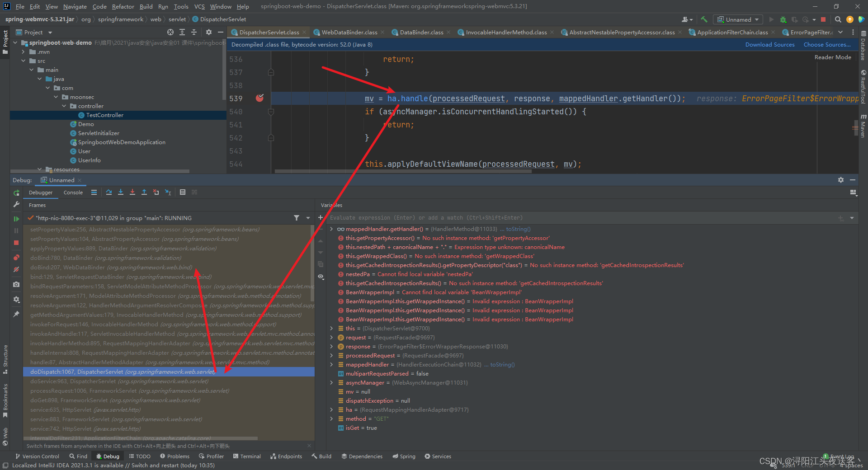Screen dimensions: 868x470
Task: Click Show Execution Point icon
Action: pyautogui.click(x=94, y=192)
